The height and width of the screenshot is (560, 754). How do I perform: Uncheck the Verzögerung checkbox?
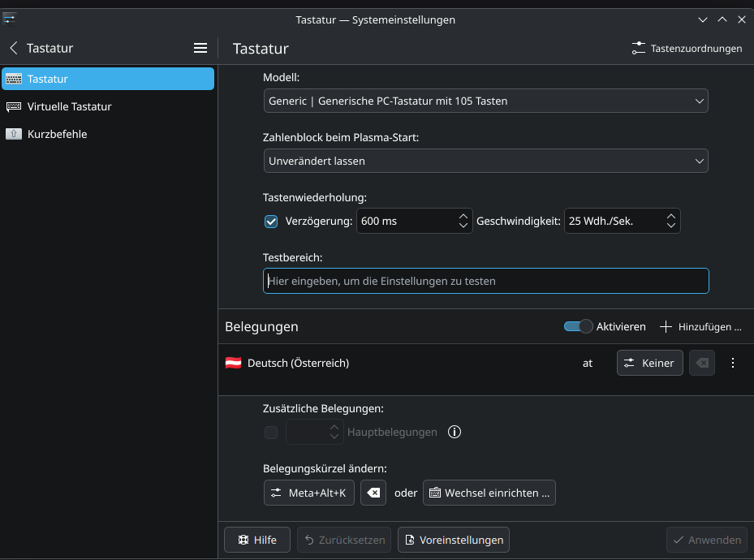click(x=271, y=221)
